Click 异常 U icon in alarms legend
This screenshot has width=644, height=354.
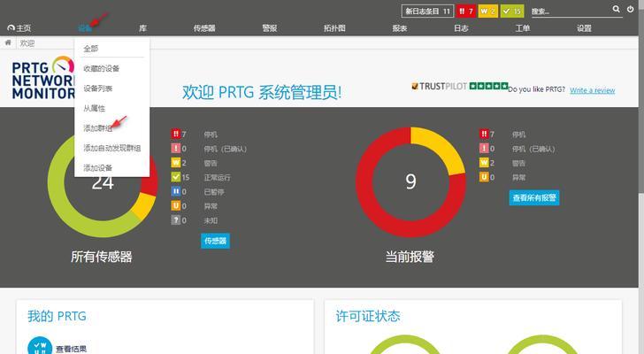point(484,177)
